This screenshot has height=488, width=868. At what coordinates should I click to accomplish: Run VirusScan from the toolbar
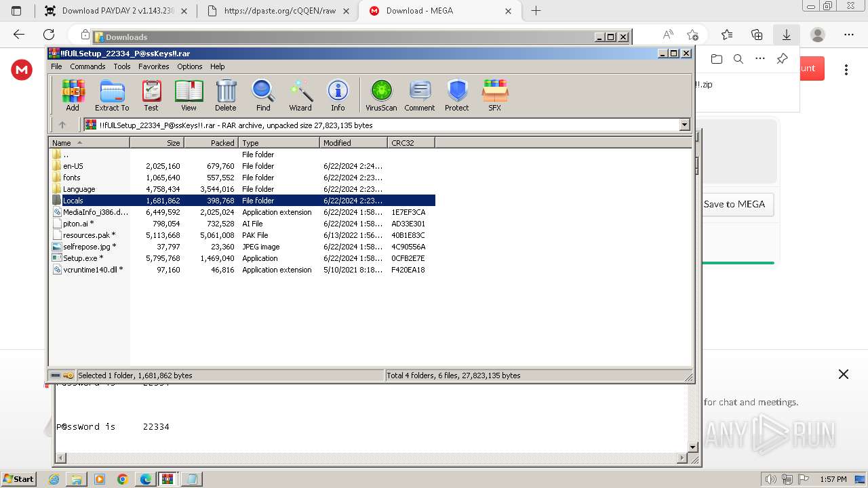click(x=381, y=95)
